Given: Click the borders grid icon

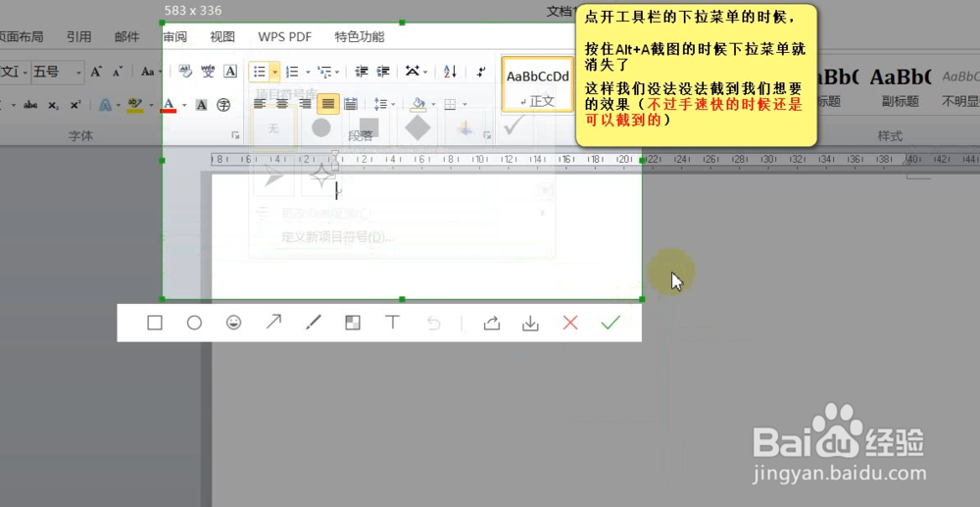Looking at the screenshot, I should (x=450, y=104).
